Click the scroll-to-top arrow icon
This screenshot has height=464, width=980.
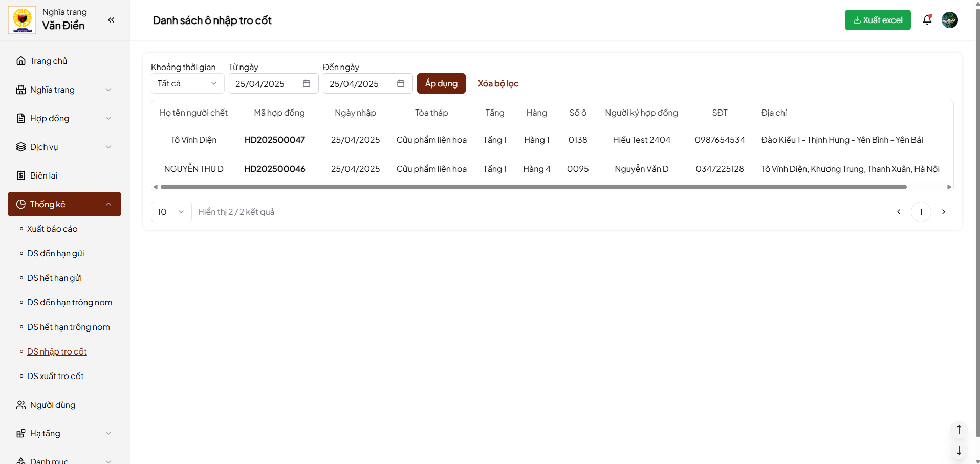click(x=959, y=430)
